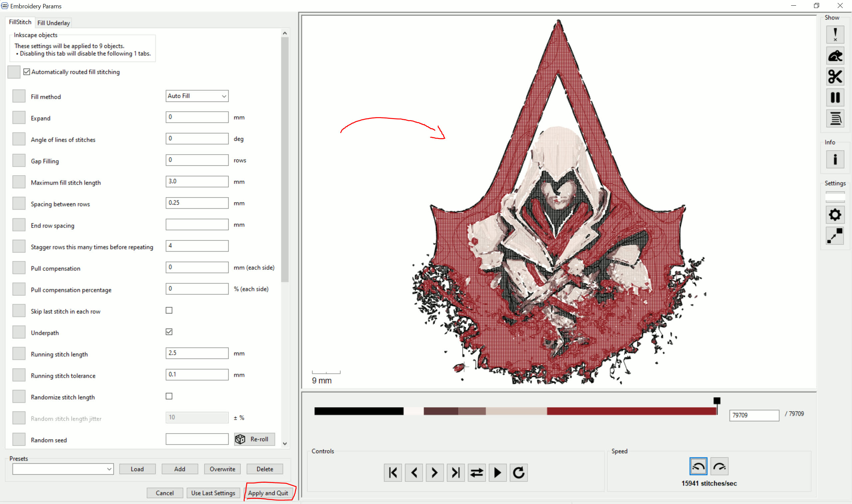The image size is (852, 504).
Task: Play the stitch simulation
Action: coord(498,473)
